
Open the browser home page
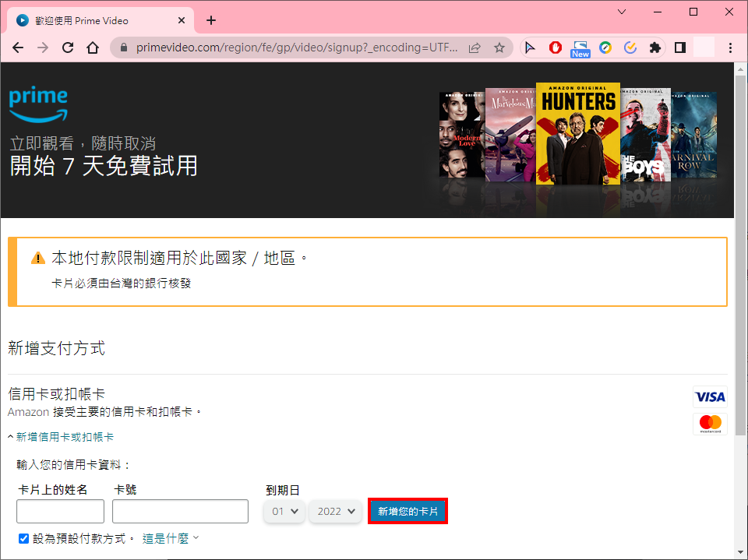[x=93, y=48]
